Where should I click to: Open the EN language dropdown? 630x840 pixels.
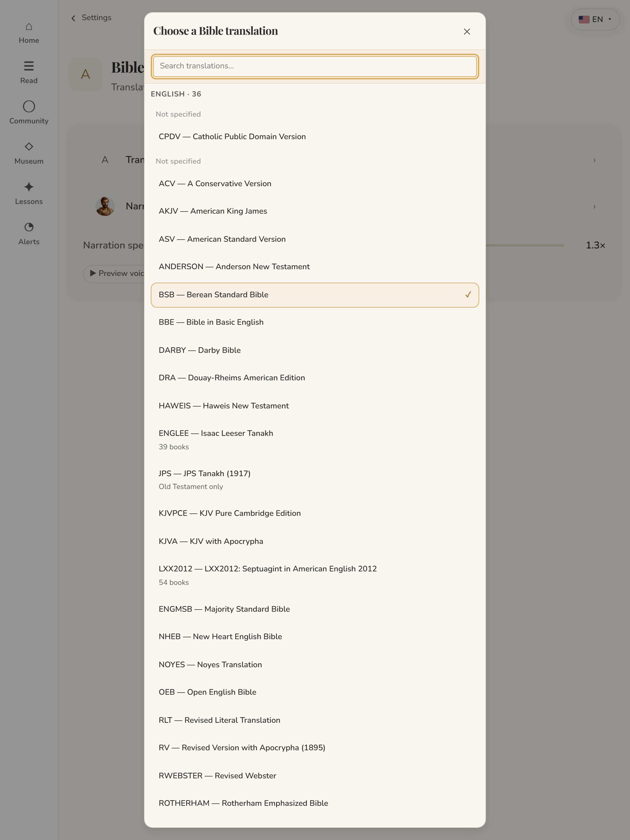595,19
